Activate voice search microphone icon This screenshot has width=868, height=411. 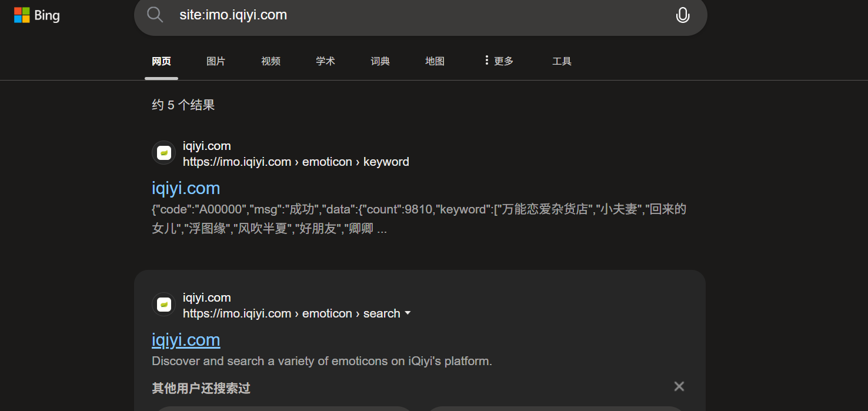tap(683, 15)
